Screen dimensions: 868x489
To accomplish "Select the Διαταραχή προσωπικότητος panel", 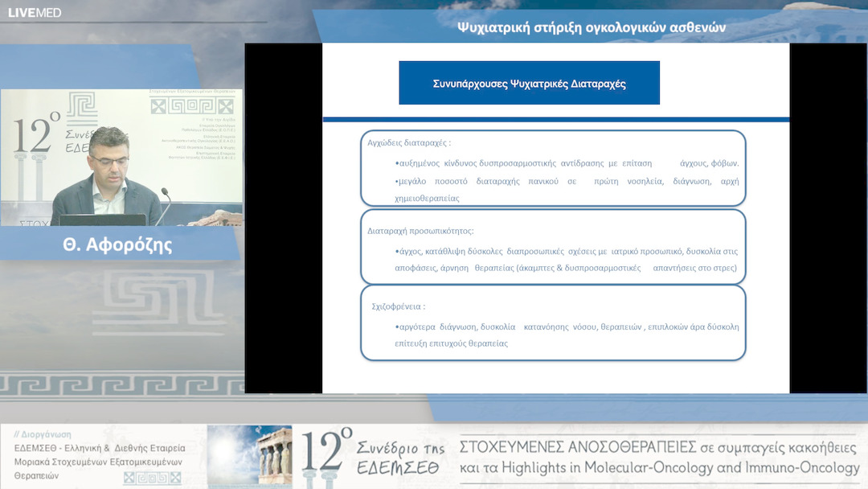I will [553, 246].
